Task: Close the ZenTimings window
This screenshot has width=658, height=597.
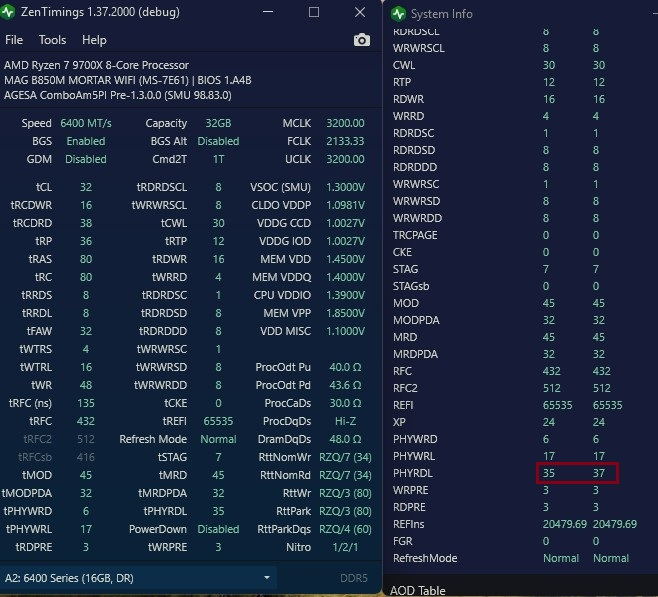Action: point(360,12)
